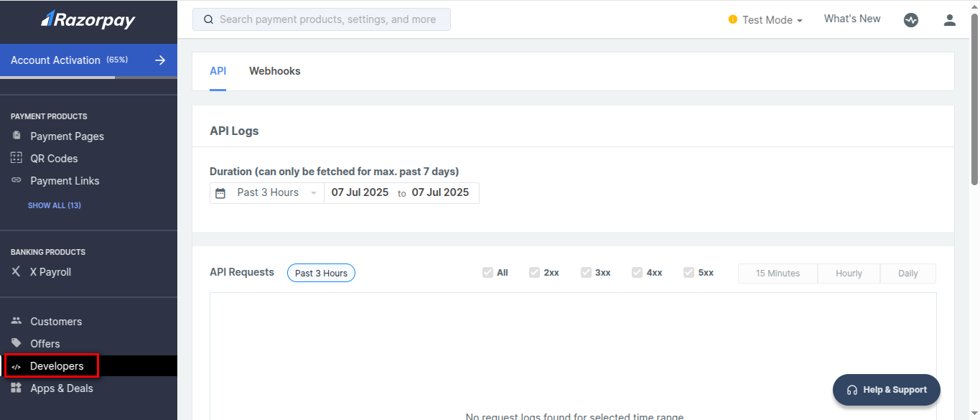Open the Past 3 Hours duration dropdown
The height and width of the screenshot is (420, 980).
267,193
